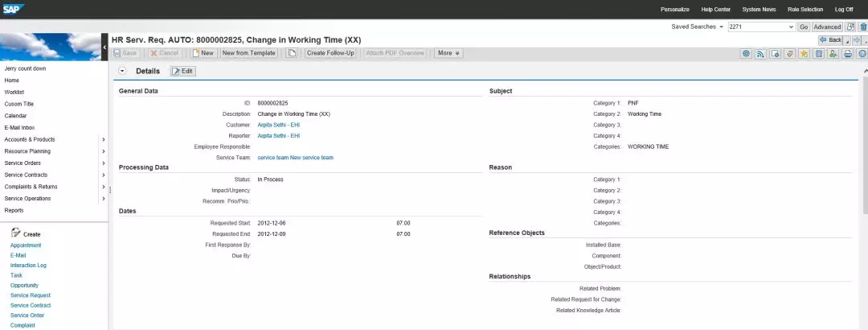
Task: Open the service team New service team link
Action: [296, 158]
